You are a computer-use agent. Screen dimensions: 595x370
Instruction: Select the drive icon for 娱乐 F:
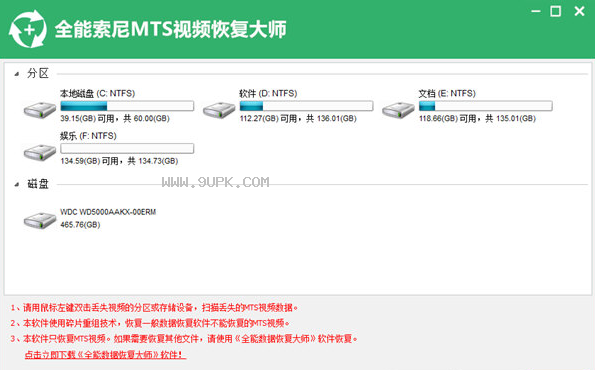(x=40, y=153)
